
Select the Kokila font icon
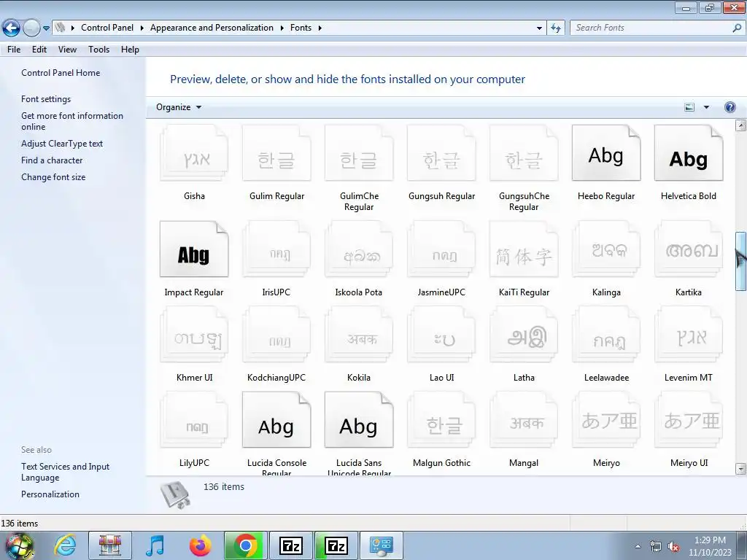(359, 335)
